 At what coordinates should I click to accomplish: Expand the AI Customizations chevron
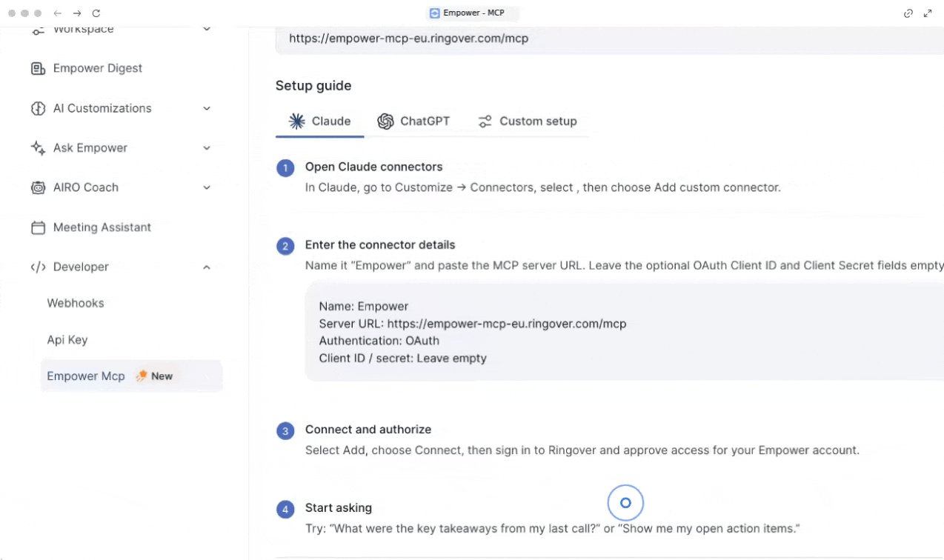pos(207,108)
